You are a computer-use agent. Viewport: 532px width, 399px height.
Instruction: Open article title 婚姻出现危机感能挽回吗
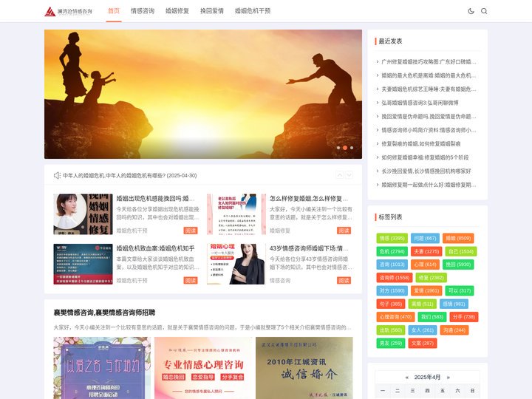click(x=156, y=199)
